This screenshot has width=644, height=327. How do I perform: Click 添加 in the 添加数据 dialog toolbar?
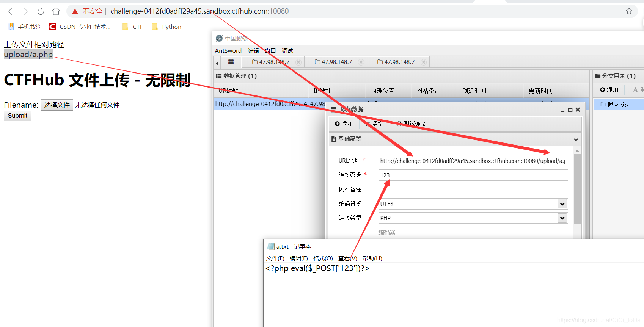tap(344, 124)
